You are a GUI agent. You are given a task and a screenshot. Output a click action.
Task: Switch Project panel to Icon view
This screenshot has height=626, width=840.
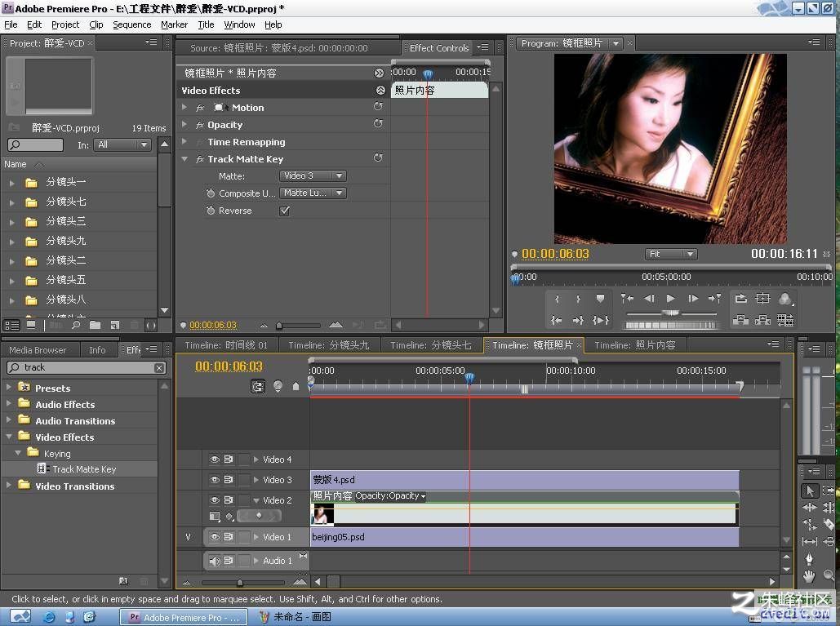(x=31, y=325)
